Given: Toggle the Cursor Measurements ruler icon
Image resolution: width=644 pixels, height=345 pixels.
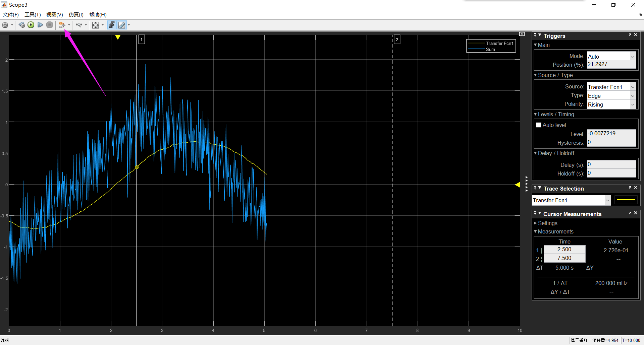Looking at the screenshot, I should pyautogui.click(x=122, y=25).
